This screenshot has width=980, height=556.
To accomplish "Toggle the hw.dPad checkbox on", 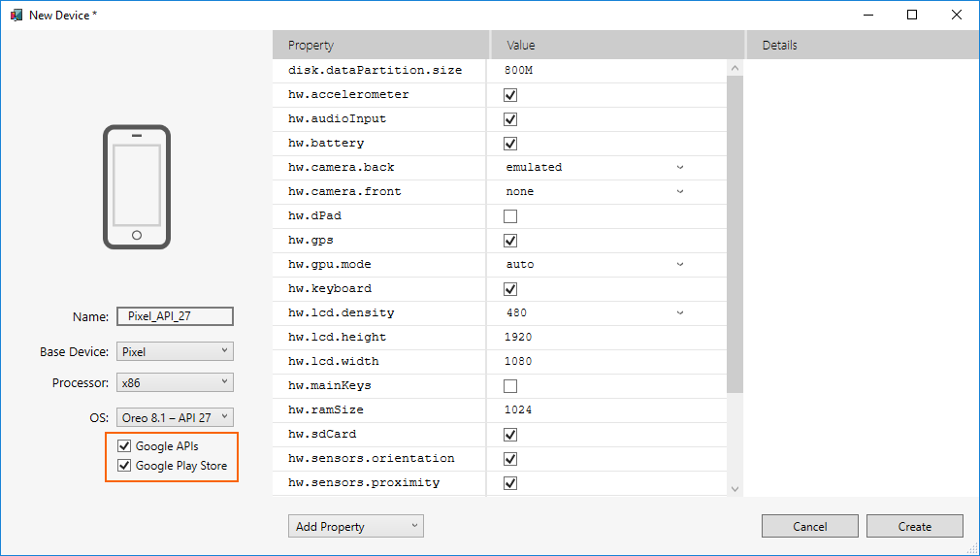I will point(510,216).
